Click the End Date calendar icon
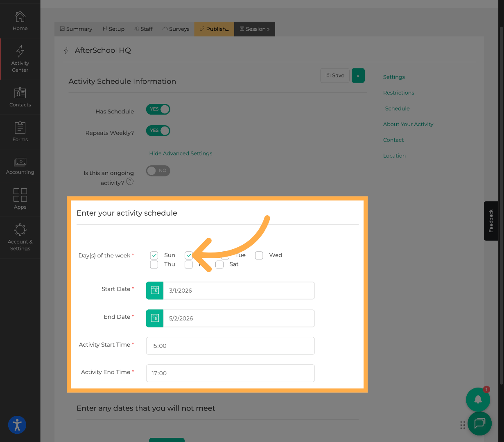504x442 pixels. [155, 318]
